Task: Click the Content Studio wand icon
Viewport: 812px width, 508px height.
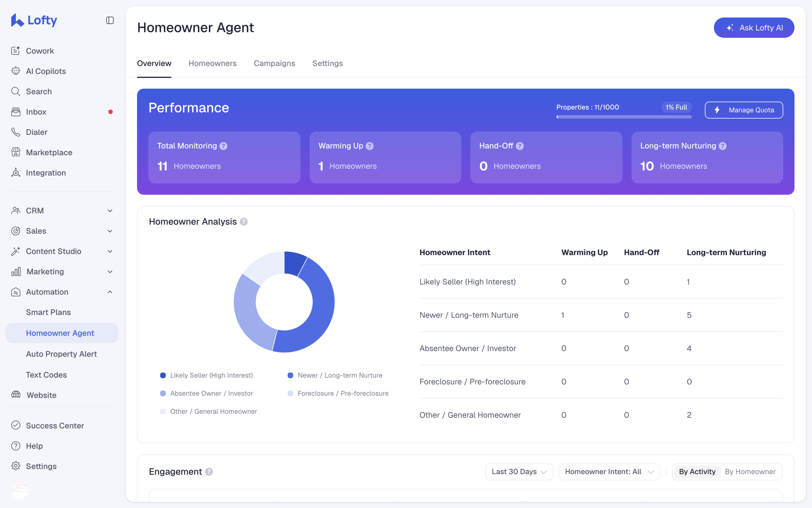Action: [16, 251]
